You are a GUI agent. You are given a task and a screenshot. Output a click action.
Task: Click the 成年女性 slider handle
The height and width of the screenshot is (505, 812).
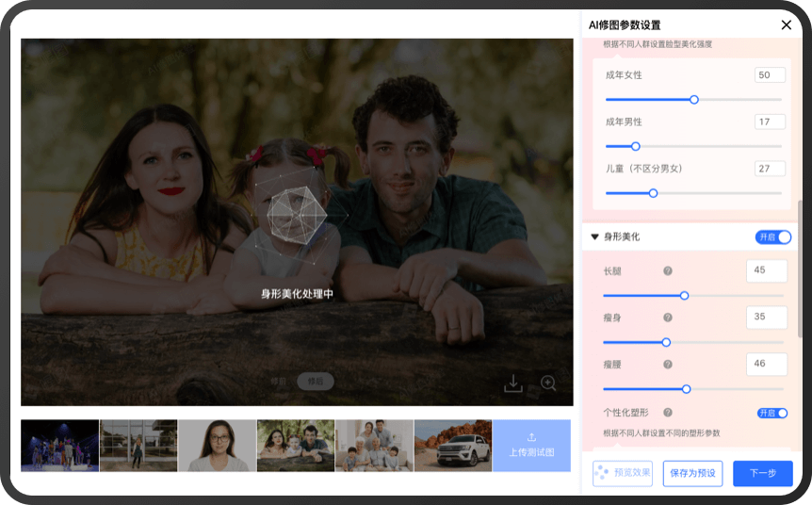click(x=694, y=99)
